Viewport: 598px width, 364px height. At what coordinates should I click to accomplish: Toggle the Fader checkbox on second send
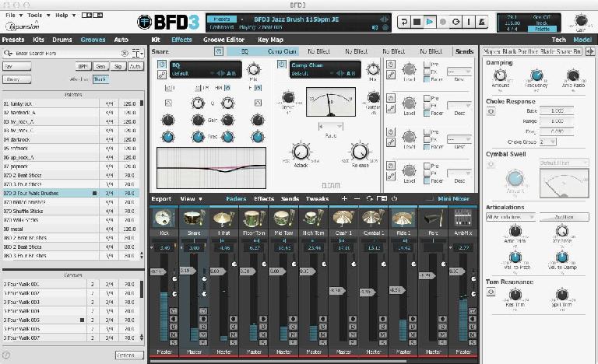coord(427,114)
